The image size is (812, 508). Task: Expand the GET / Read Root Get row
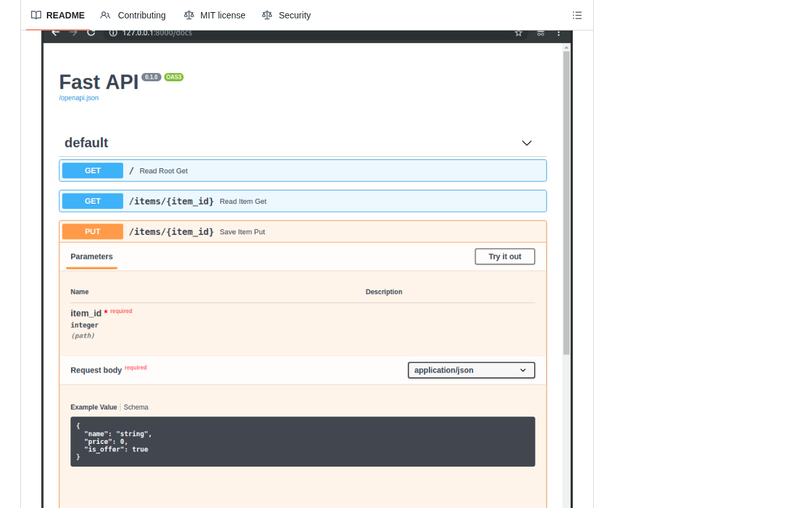pyautogui.click(x=303, y=171)
